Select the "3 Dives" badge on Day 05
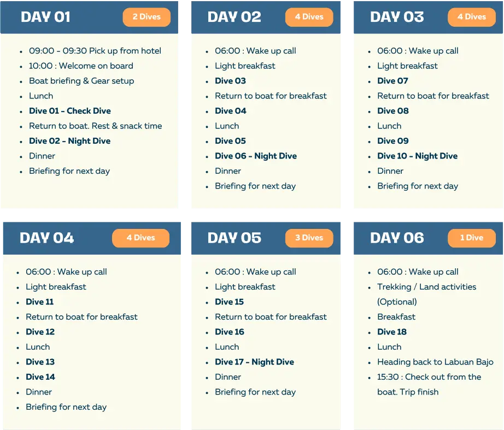Image resolution: width=504 pixels, height=430 pixels. (309, 238)
